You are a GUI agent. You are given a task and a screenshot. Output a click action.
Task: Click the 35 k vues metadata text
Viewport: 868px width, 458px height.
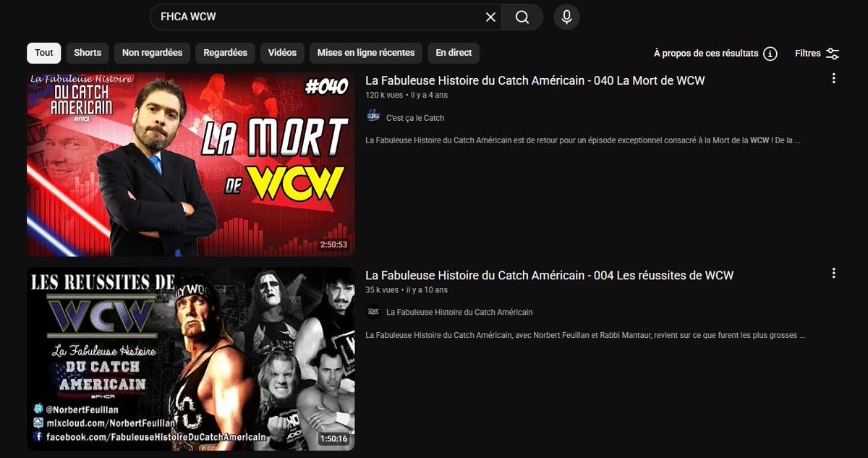382,290
